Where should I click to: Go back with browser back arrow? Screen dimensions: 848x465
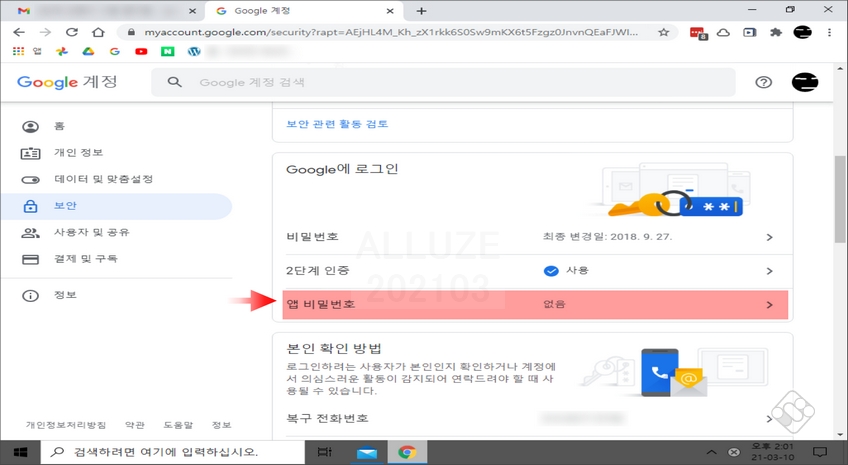tap(19, 32)
